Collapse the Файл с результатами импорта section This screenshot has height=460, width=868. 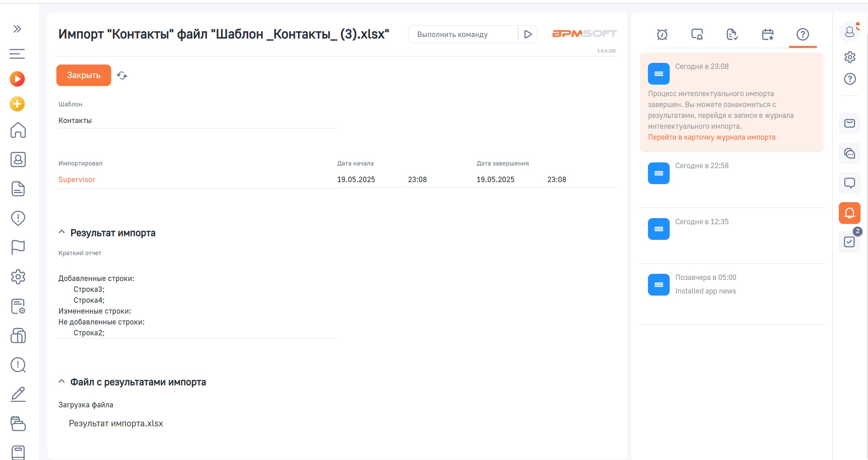point(61,382)
